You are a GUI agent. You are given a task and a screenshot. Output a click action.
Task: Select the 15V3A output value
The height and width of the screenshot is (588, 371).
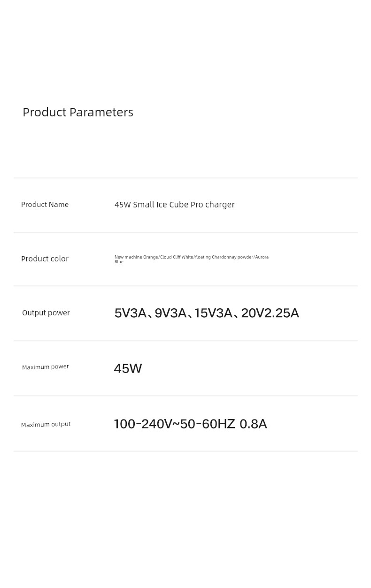coord(213,313)
